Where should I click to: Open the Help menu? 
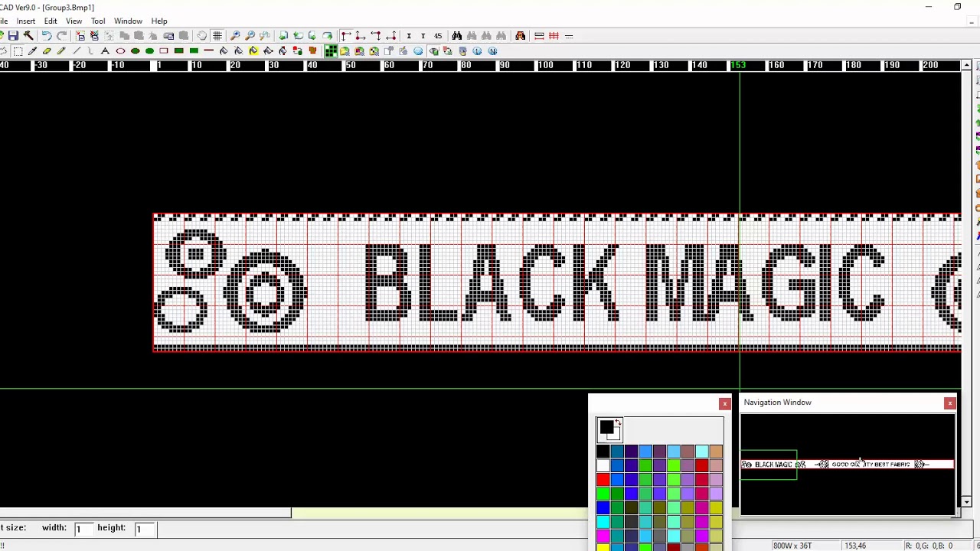tap(159, 21)
